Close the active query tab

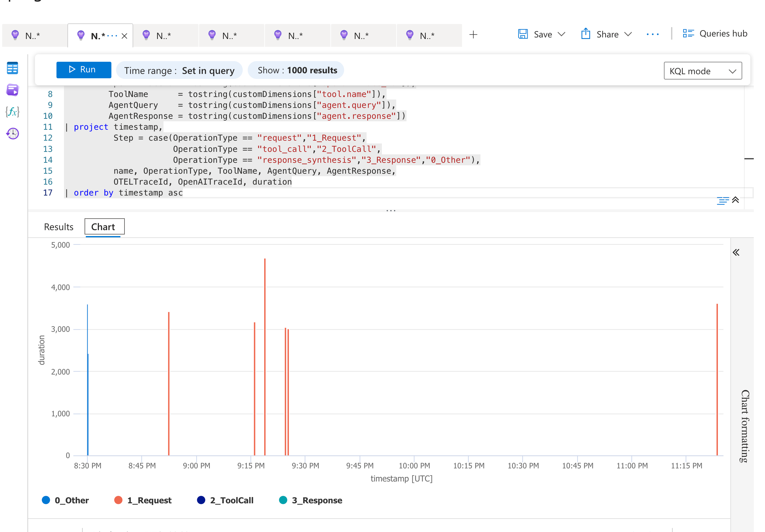coord(124,36)
